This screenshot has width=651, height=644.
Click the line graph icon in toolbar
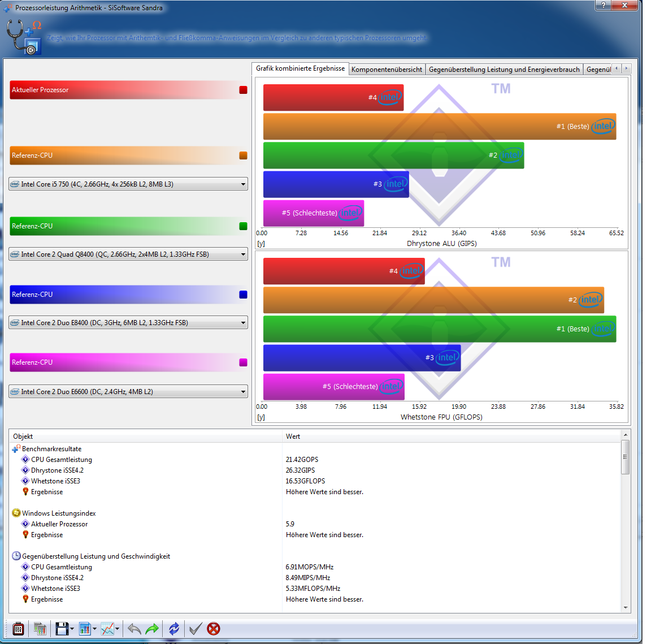pyautogui.click(x=107, y=629)
